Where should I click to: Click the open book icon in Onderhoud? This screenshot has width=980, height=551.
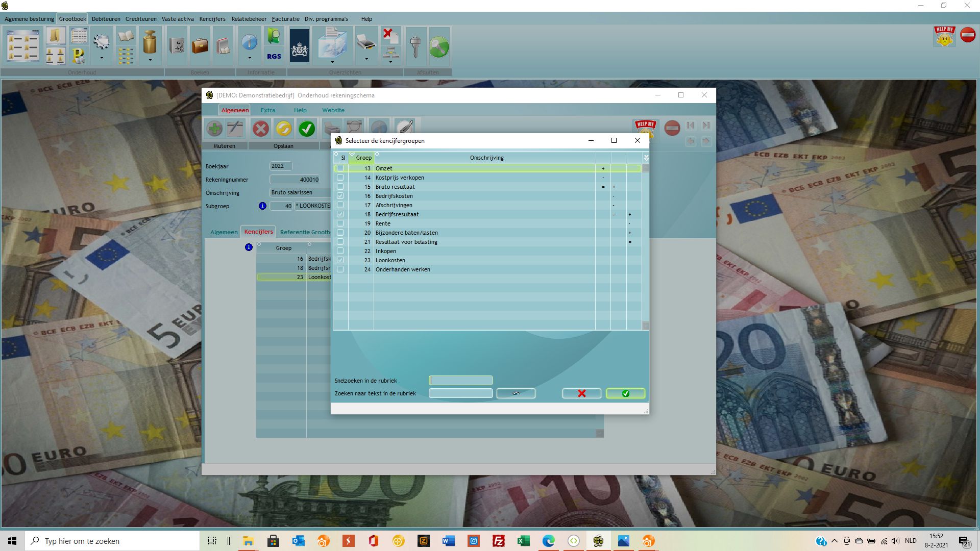tap(126, 37)
